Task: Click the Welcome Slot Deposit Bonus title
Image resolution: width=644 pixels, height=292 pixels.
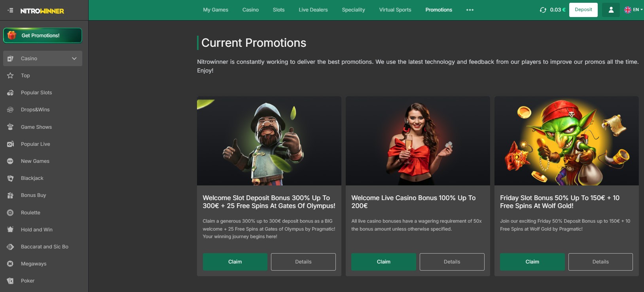Action: pyautogui.click(x=269, y=202)
